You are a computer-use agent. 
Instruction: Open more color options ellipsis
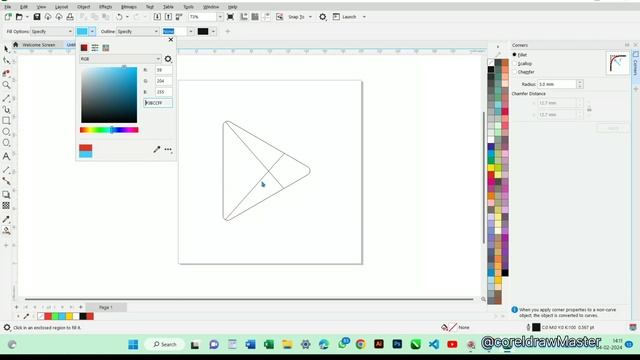coord(168,149)
